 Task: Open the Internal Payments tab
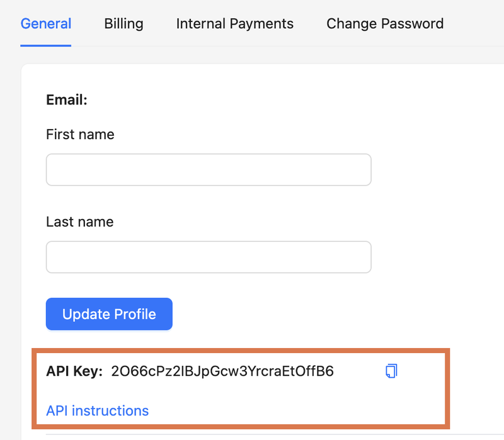234,24
